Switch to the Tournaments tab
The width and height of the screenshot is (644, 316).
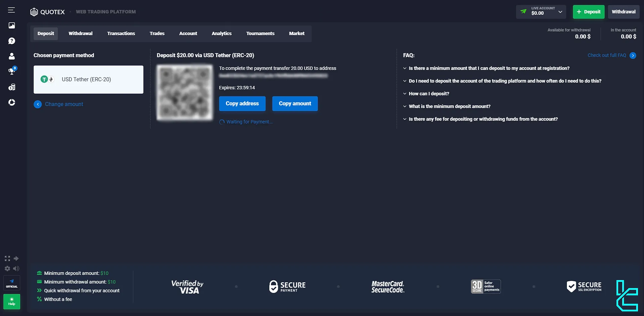point(260,34)
